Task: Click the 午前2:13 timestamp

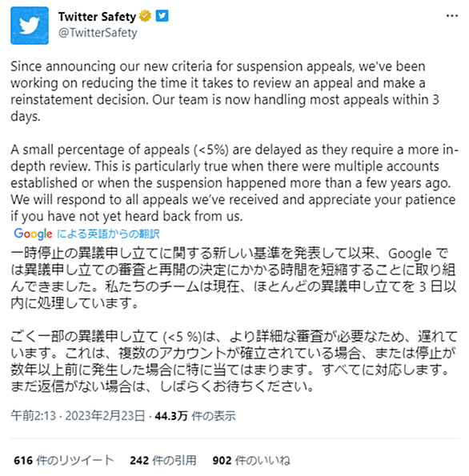Action: [34, 416]
